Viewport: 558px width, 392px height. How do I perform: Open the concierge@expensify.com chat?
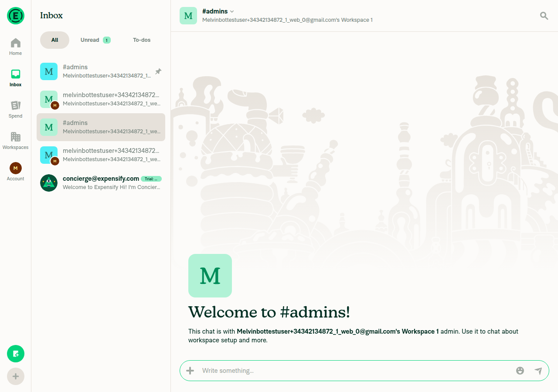tap(101, 183)
